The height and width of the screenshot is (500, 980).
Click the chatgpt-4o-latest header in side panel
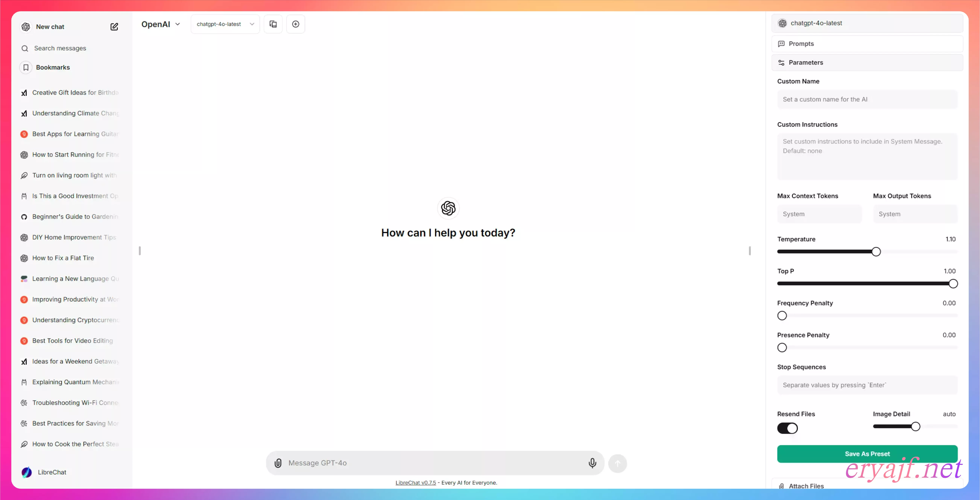(x=867, y=23)
